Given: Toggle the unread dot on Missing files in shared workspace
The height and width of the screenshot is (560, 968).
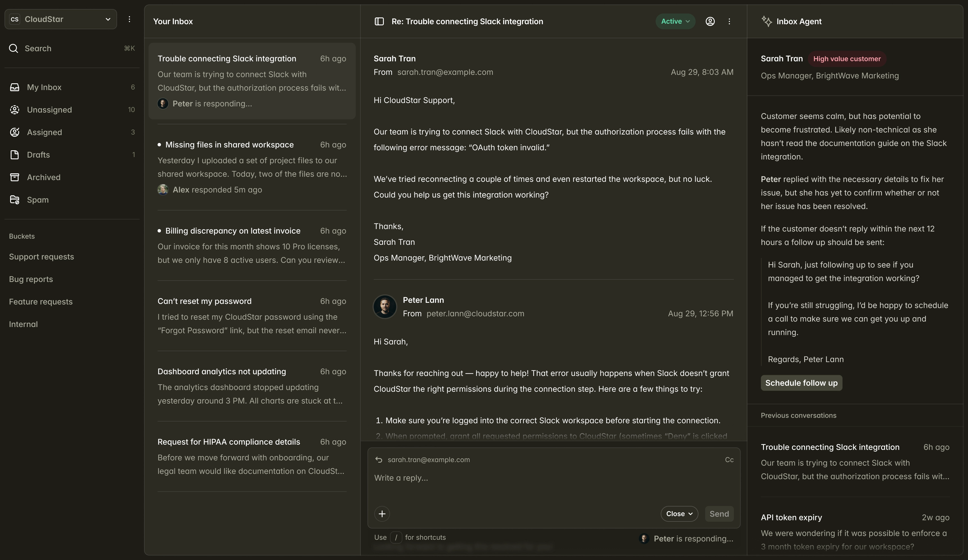Looking at the screenshot, I should click(160, 145).
